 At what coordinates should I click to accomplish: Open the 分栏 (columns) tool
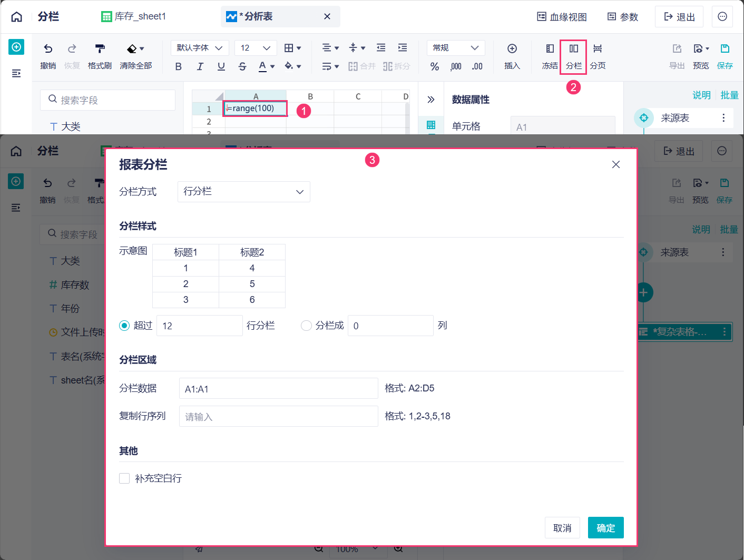[x=574, y=56]
